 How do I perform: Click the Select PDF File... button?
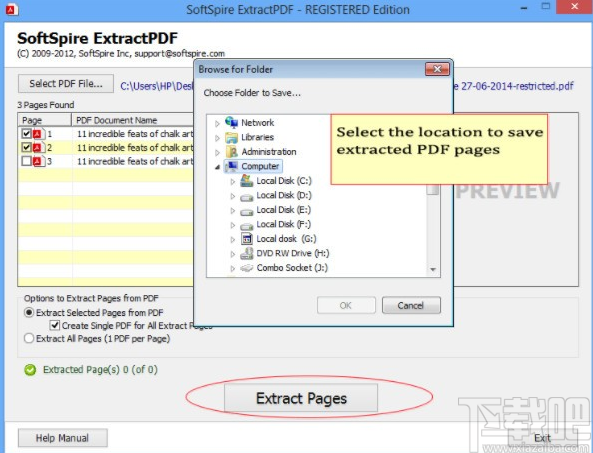point(66,84)
